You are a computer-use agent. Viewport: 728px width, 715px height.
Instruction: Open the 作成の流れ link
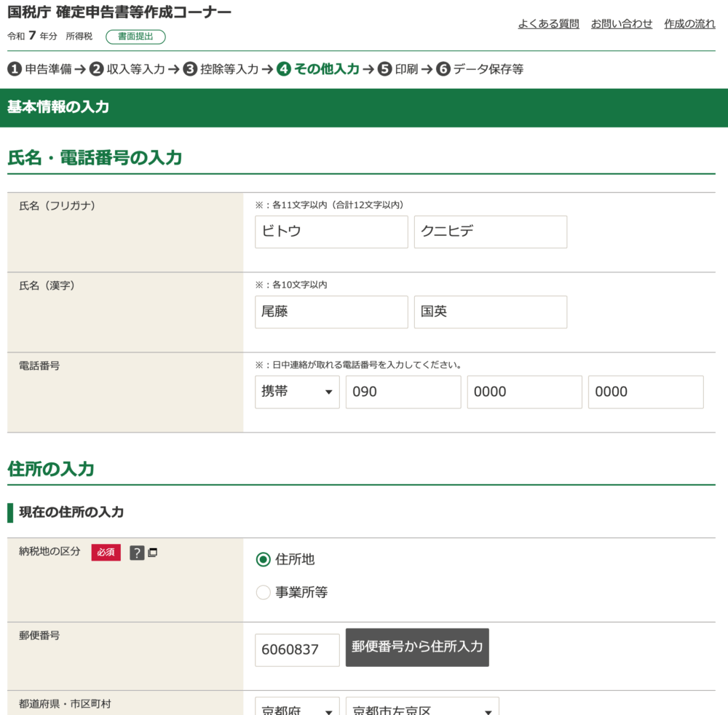[689, 23]
